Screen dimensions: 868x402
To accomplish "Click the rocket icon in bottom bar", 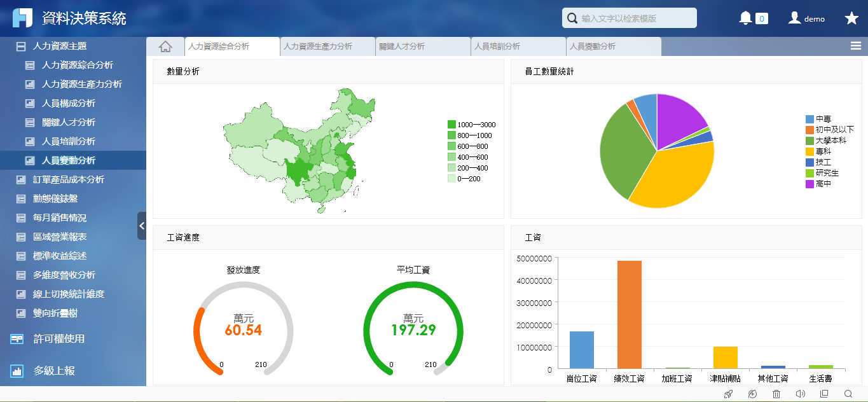I will tap(729, 394).
